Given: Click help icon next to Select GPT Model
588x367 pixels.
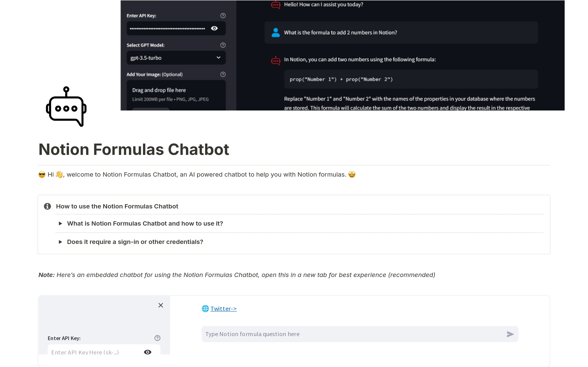Looking at the screenshot, I should pos(223,45).
